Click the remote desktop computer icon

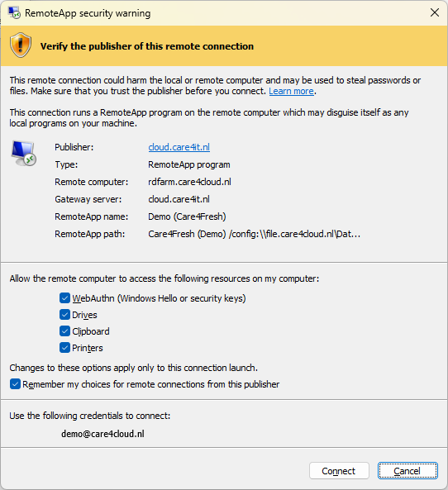tap(24, 153)
